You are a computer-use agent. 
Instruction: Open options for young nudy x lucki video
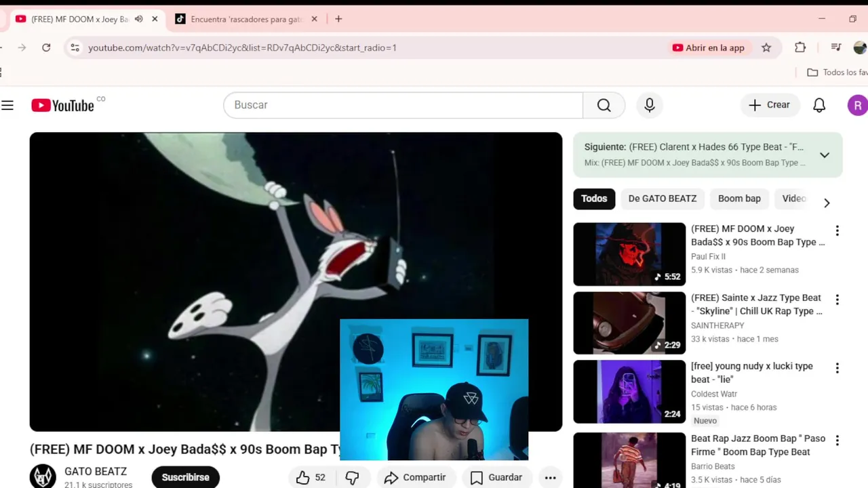tap(837, 368)
